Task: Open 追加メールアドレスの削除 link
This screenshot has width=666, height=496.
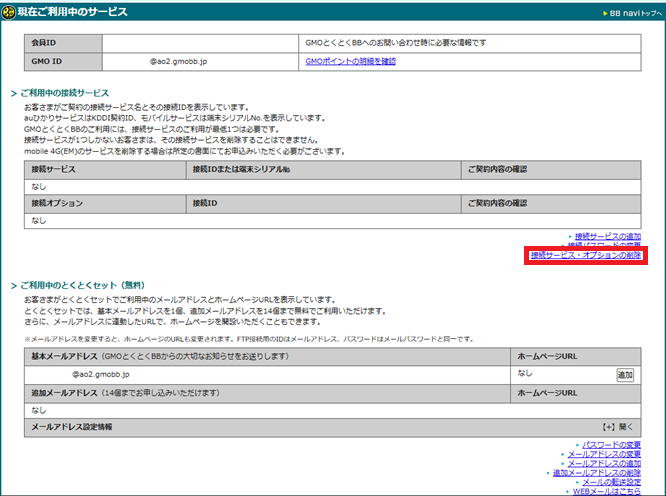Action: coord(597,473)
